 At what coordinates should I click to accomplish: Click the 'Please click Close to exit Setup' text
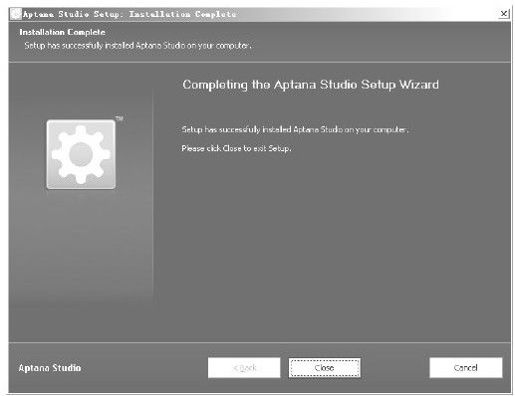coord(236,148)
